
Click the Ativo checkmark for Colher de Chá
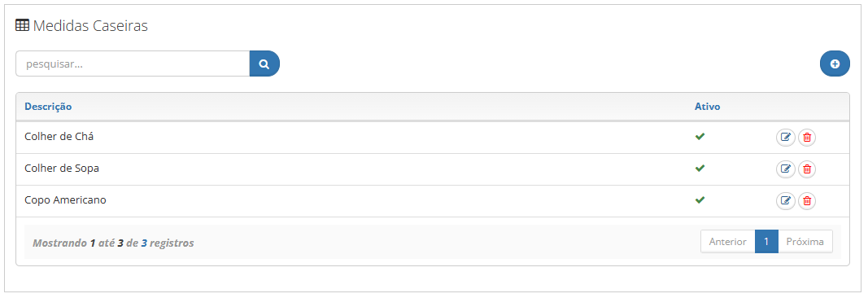click(x=700, y=136)
